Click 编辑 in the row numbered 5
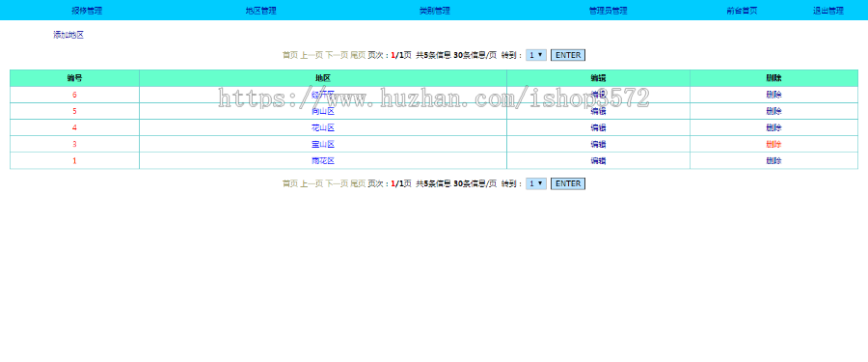Image resolution: width=868 pixels, height=362 pixels. tap(598, 111)
